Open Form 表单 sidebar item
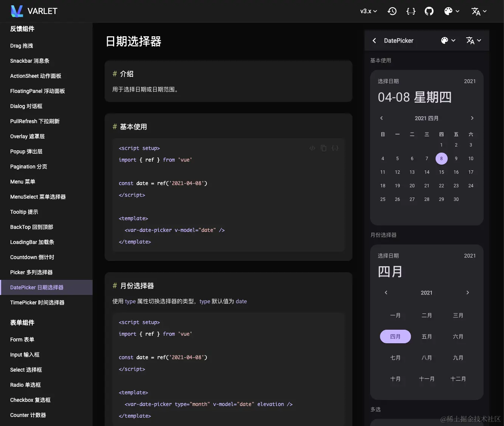 coord(46,340)
